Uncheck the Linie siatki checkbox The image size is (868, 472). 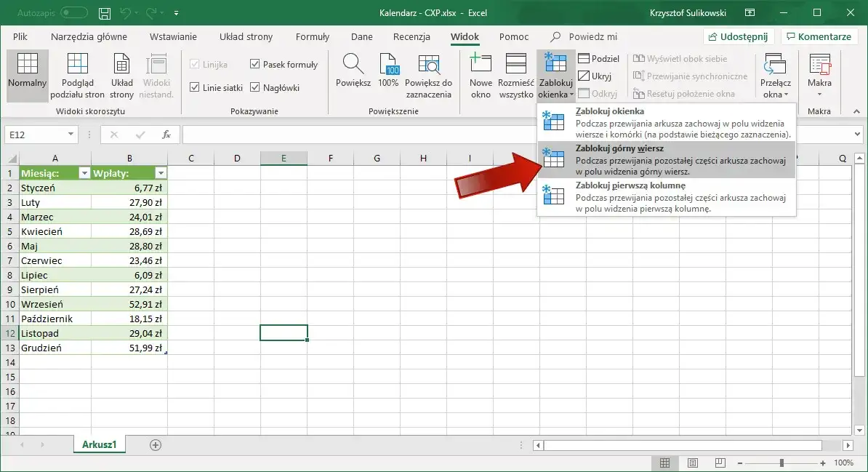point(194,88)
